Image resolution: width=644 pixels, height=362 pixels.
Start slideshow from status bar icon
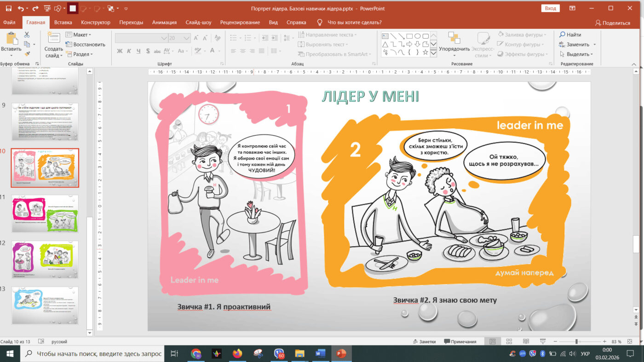pyautogui.click(x=543, y=342)
